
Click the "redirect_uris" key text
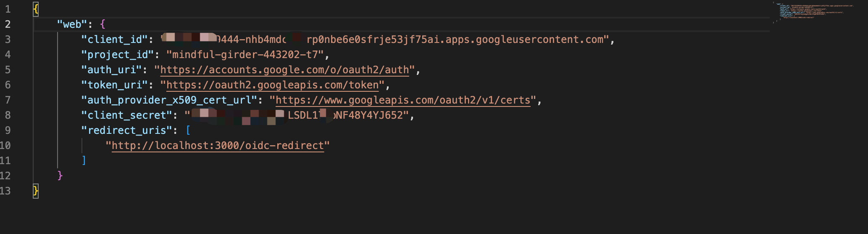126,130
